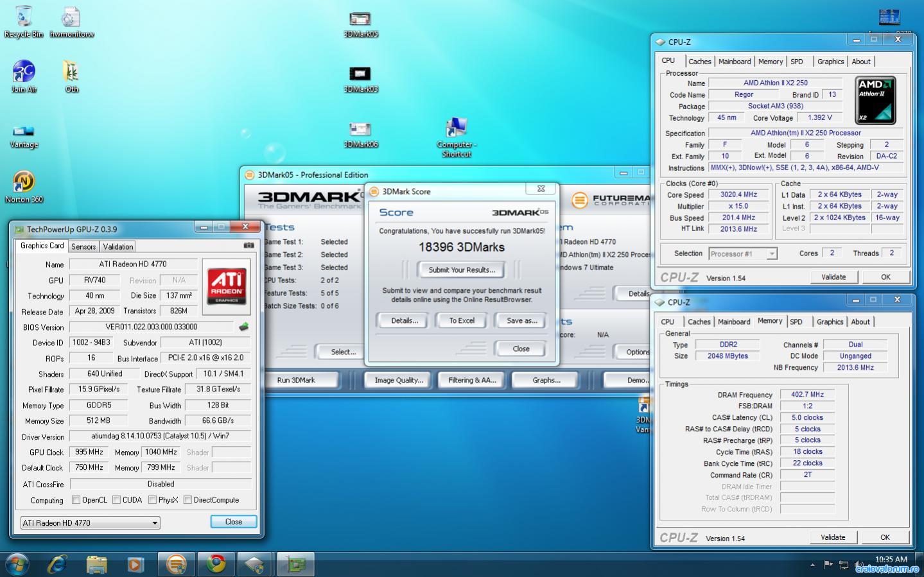Launch the Norton 360 desktop icon
Screen dimensions: 924x577
point(24,187)
